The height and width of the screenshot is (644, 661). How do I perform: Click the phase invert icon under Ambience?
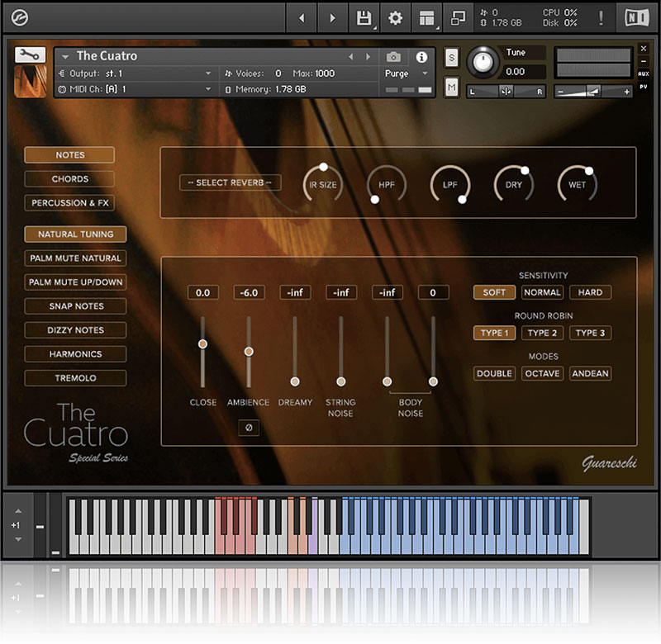[x=248, y=427]
